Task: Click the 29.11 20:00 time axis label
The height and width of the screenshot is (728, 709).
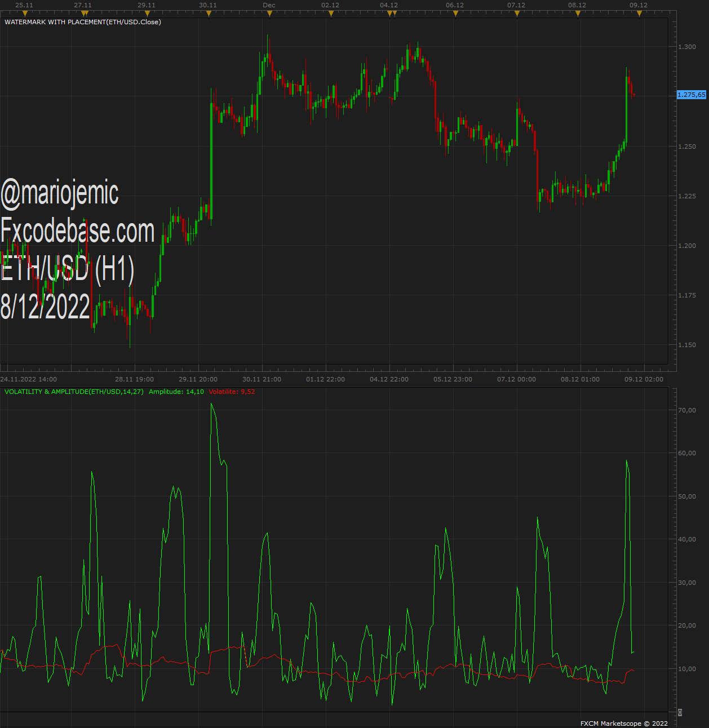Action: point(198,379)
